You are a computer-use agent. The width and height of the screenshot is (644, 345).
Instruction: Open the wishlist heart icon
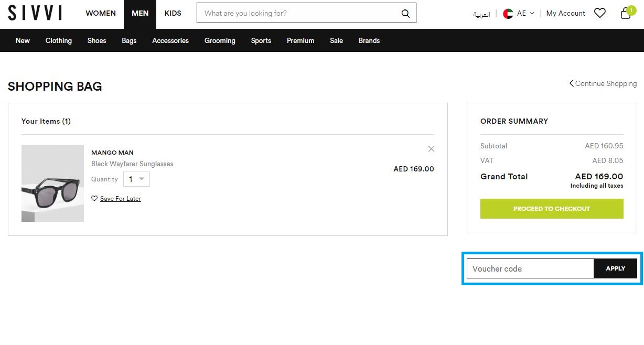tap(599, 13)
